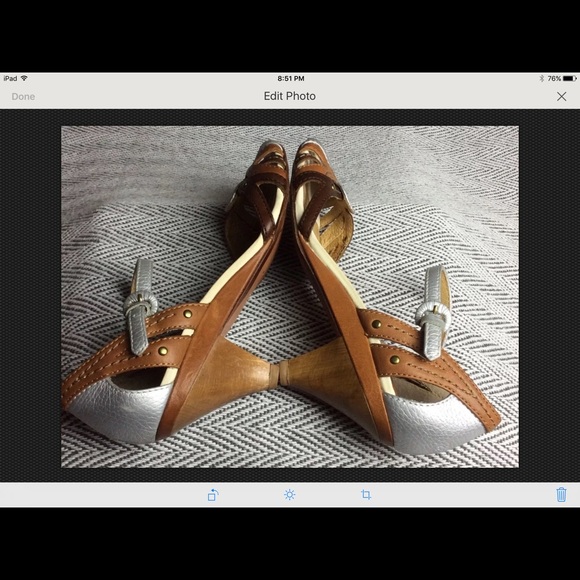The width and height of the screenshot is (580, 580).
Task: Close the Edit Photo screen with X
Action: coord(561,97)
